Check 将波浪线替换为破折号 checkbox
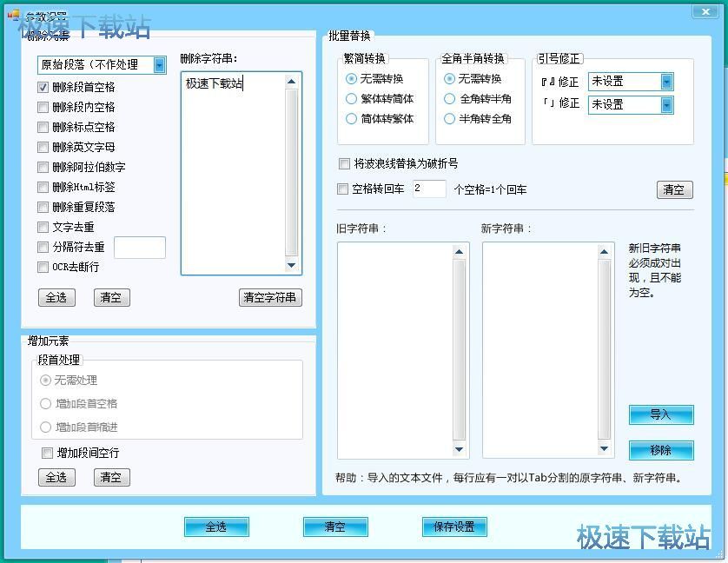The image size is (728, 563). pyautogui.click(x=344, y=163)
